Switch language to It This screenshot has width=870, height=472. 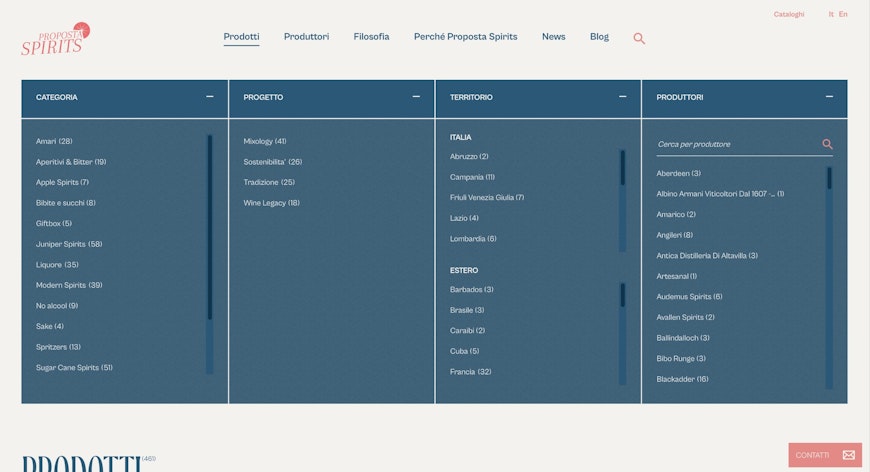point(831,14)
